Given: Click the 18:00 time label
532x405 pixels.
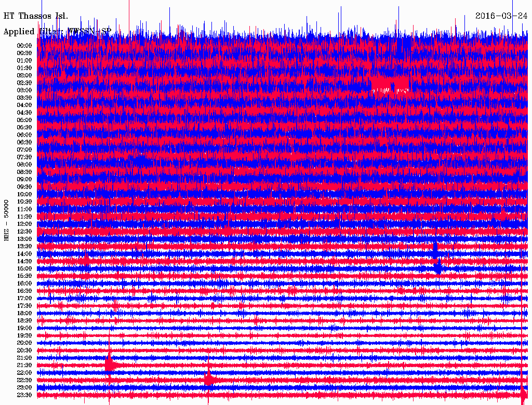Looking at the screenshot, I should [x=24, y=313].
